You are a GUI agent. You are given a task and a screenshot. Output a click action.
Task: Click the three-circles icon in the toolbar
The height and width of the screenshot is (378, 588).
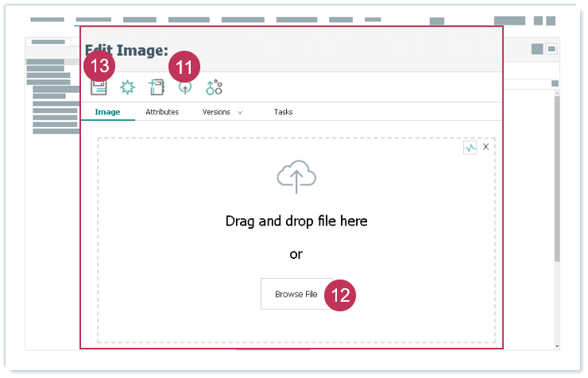[214, 87]
